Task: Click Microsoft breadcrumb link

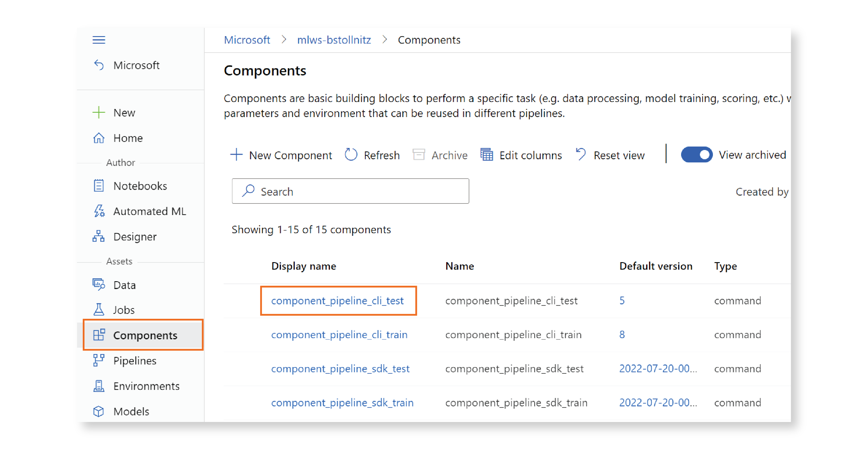Action: [x=247, y=40]
